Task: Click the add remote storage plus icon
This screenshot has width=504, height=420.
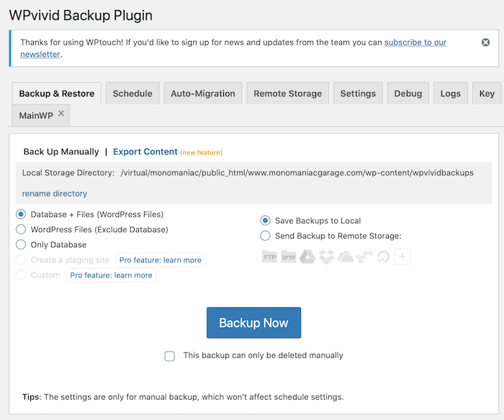Action: [x=402, y=256]
